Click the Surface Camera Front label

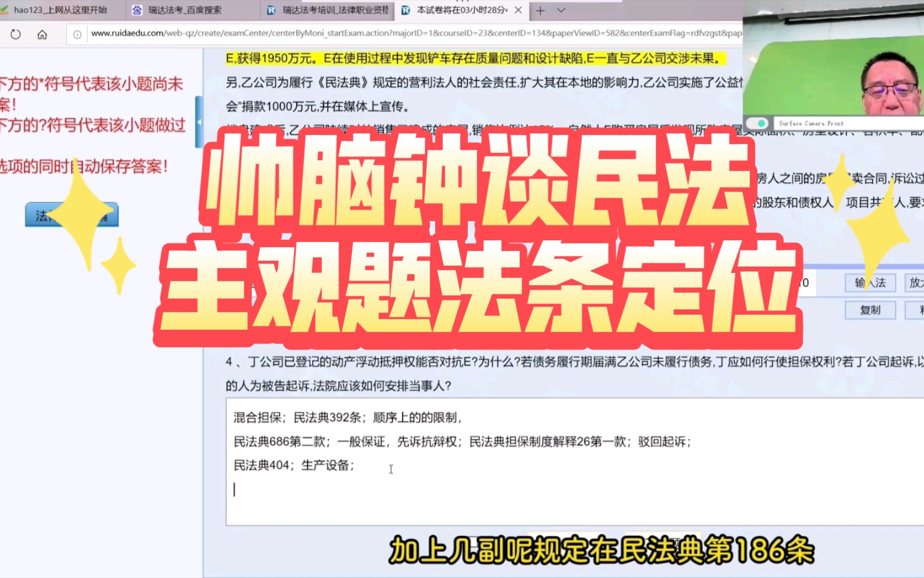[x=811, y=124]
